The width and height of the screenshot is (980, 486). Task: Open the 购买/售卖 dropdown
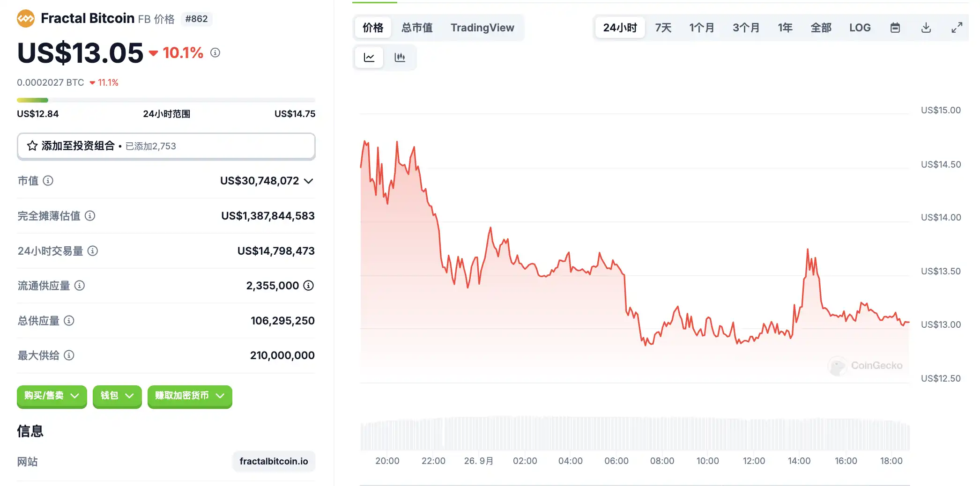52,396
